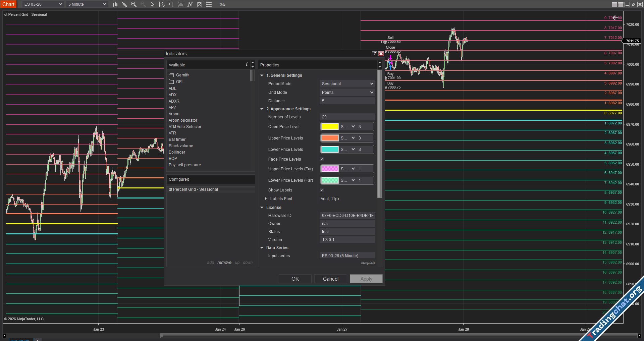
Task: Open the Strategies icon in toolbar
Action: (x=200, y=4)
